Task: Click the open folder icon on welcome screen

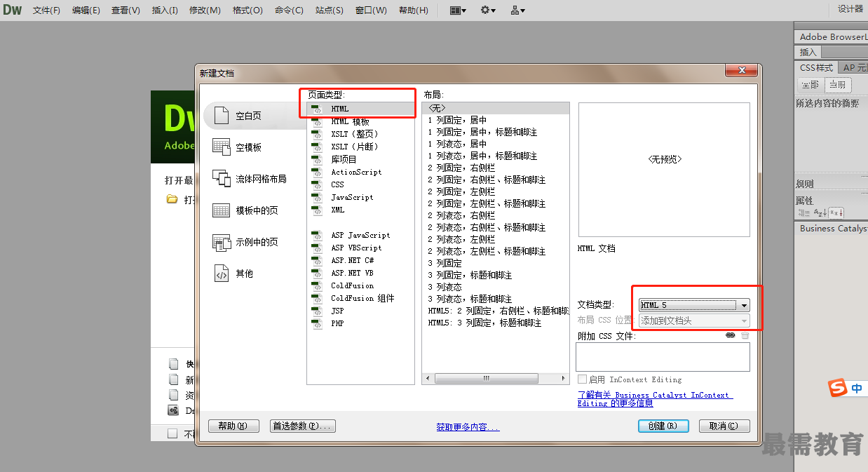Action: tap(172, 199)
